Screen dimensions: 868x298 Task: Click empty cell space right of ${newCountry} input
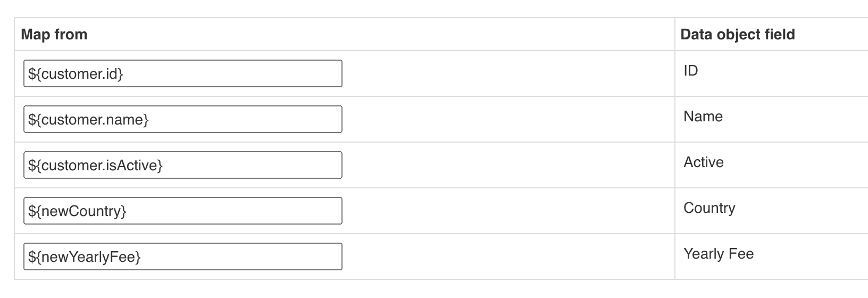[x=505, y=211]
